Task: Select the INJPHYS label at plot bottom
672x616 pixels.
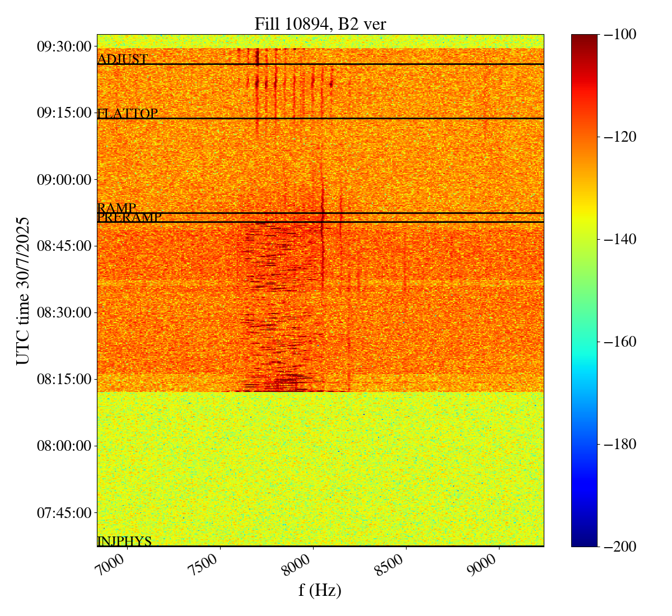Action: click(124, 541)
